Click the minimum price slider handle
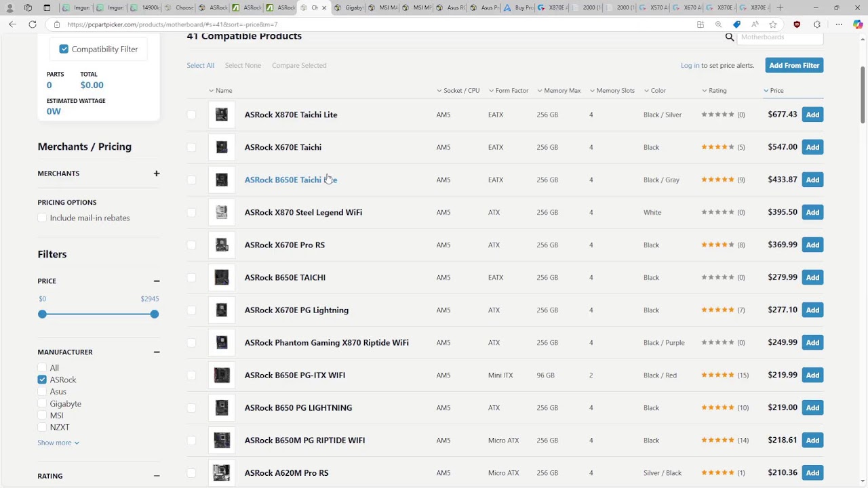Screen dimensions: 868x488 coord(42,314)
